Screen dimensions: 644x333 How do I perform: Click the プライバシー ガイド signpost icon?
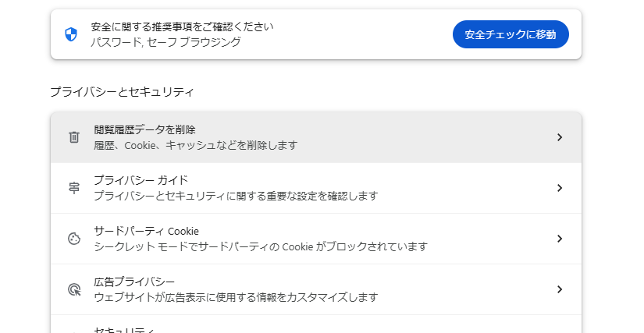coord(74,188)
